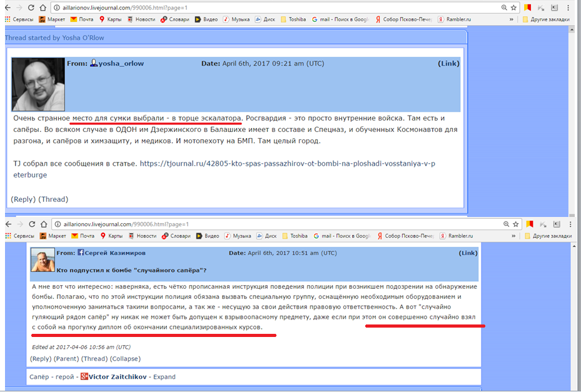Open the home page in the lower browser
Screen dimensions: 581x392
click(44, 224)
